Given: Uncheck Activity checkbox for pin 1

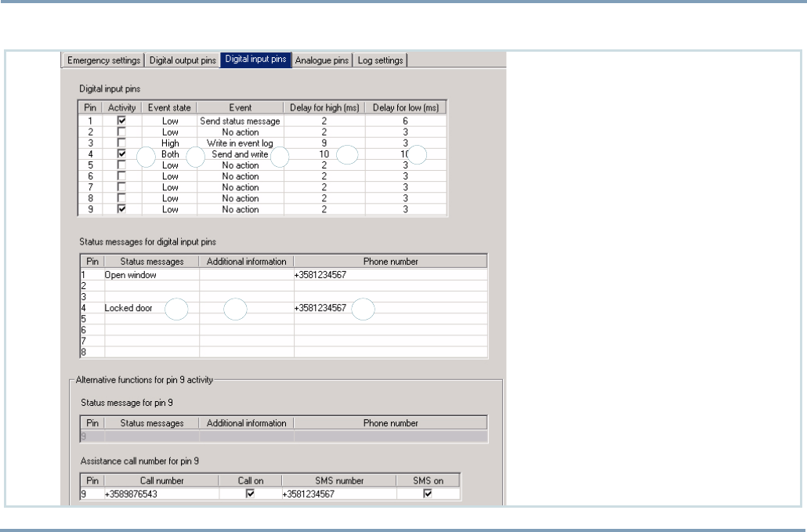Looking at the screenshot, I should click(x=121, y=121).
